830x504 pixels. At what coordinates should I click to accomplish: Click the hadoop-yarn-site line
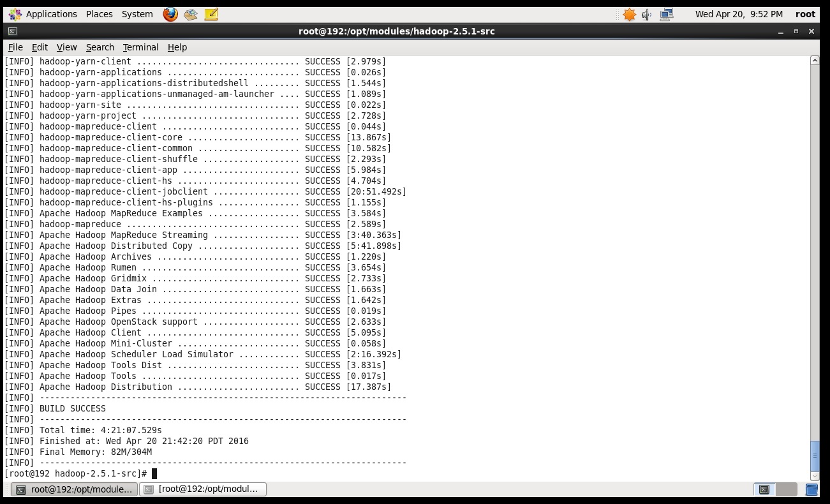point(195,105)
